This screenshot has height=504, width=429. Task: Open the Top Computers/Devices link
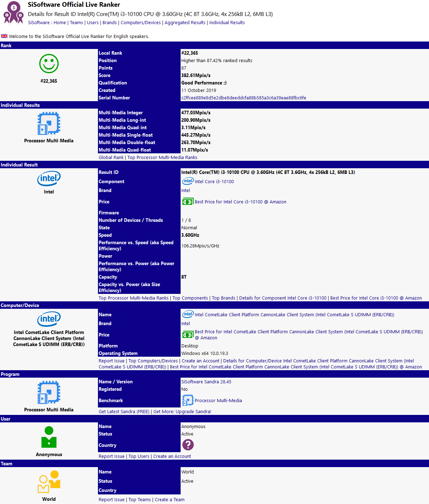(153, 361)
